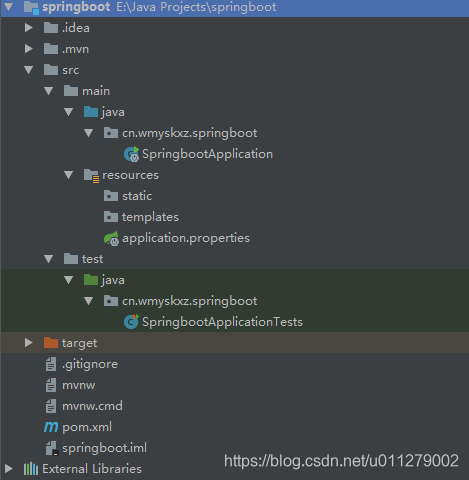Click the SpringbootApplication class icon

tap(131, 154)
